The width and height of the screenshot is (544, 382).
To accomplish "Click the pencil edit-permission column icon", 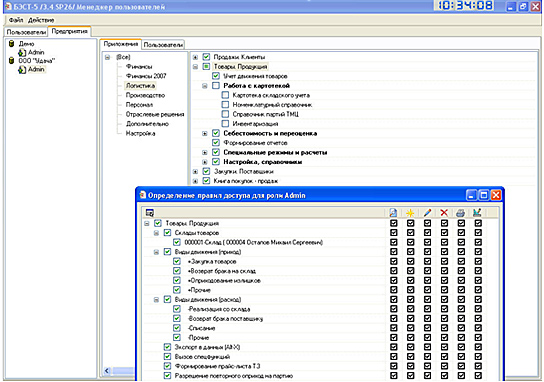I will (x=427, y=213).
